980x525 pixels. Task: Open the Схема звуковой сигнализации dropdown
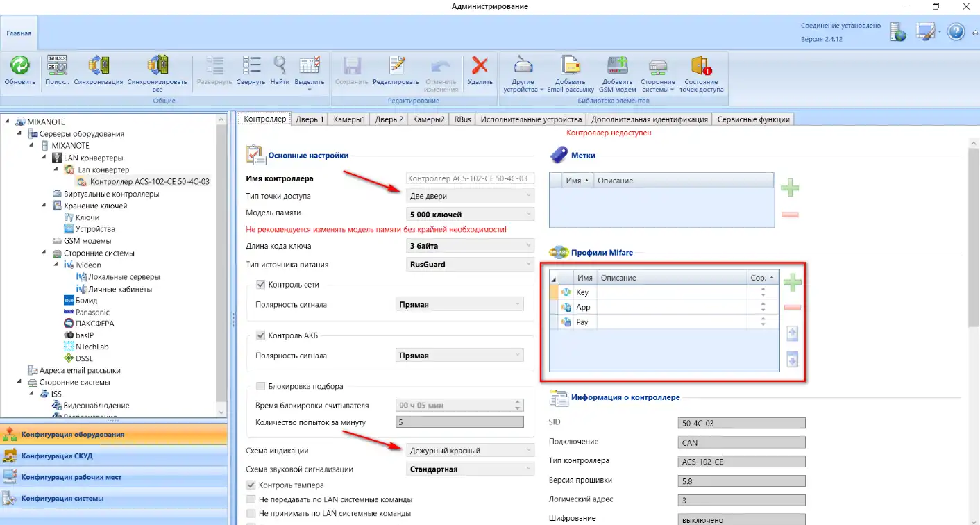[469, 469]
